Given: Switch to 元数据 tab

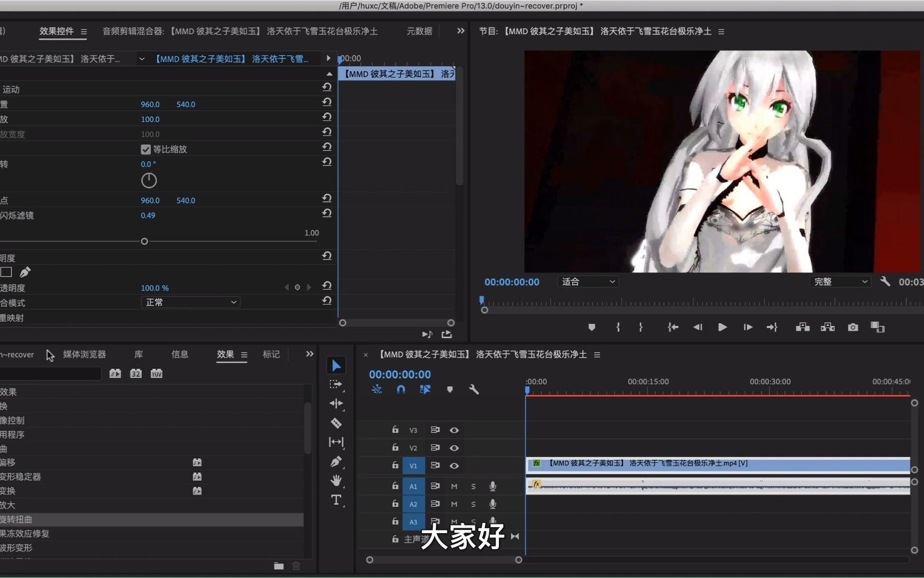Looking at the screenshot, I should [x=419, y=31].
